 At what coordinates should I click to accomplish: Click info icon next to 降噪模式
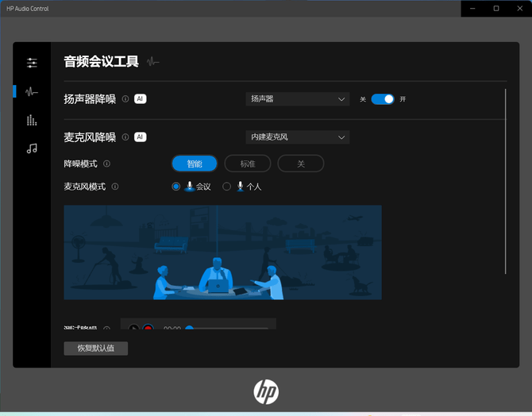106,164
